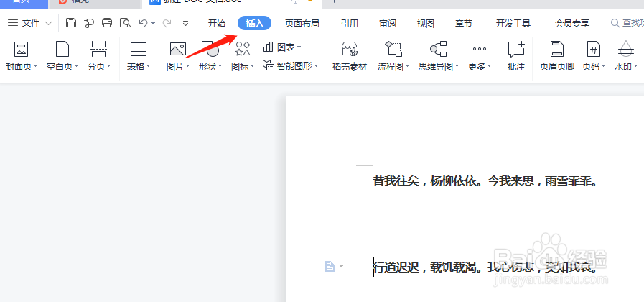Open the 会员专享 tab
Screen dimensions: 644x302
tap(572, 24)
